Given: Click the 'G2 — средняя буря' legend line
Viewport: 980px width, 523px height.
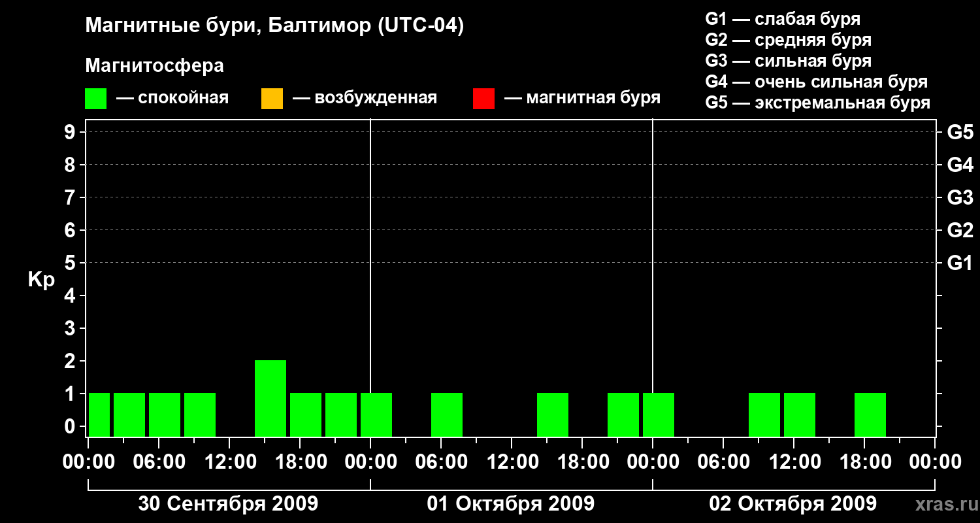Looking at the screenshot, I should coord(788,40).
